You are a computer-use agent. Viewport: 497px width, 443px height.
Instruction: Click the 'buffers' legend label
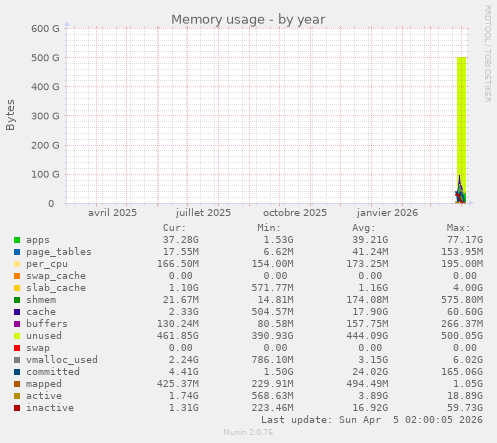(47, 324)
